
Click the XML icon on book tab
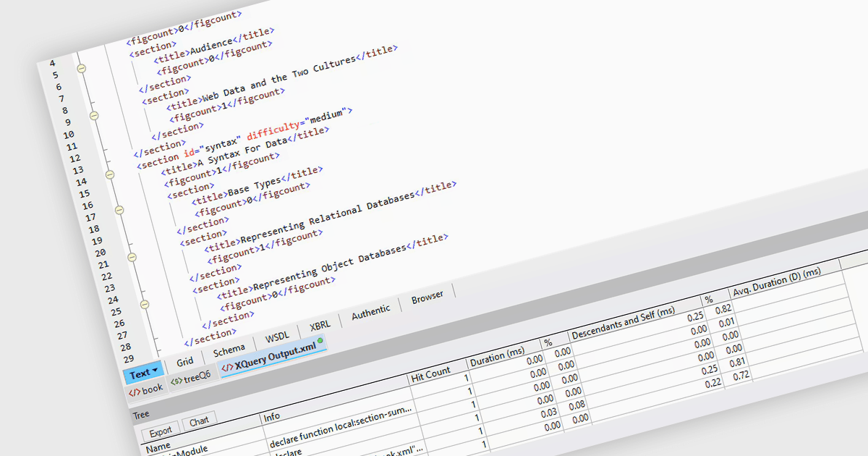click(134, 392)
